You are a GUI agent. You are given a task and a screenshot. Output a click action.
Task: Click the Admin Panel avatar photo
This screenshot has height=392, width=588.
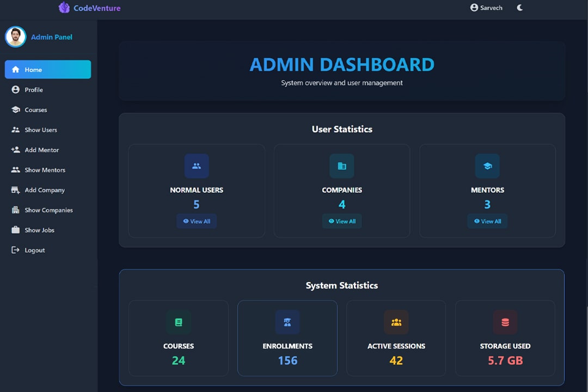point(15,36)
